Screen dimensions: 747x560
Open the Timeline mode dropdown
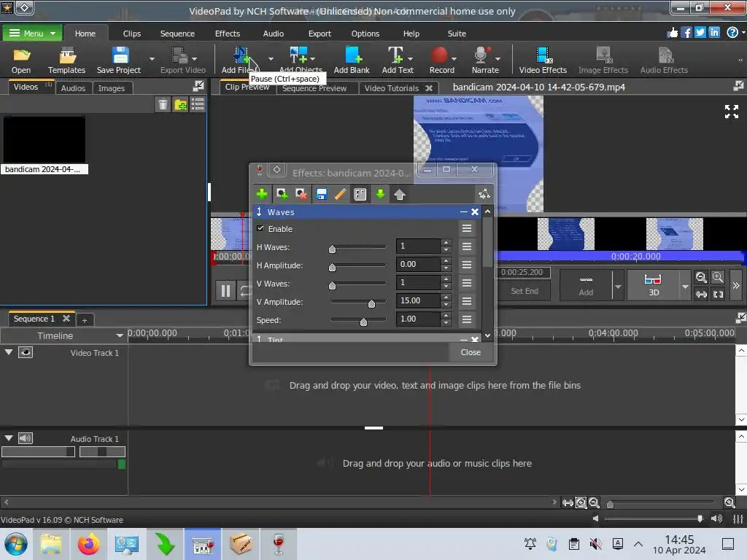pos(119,335)
